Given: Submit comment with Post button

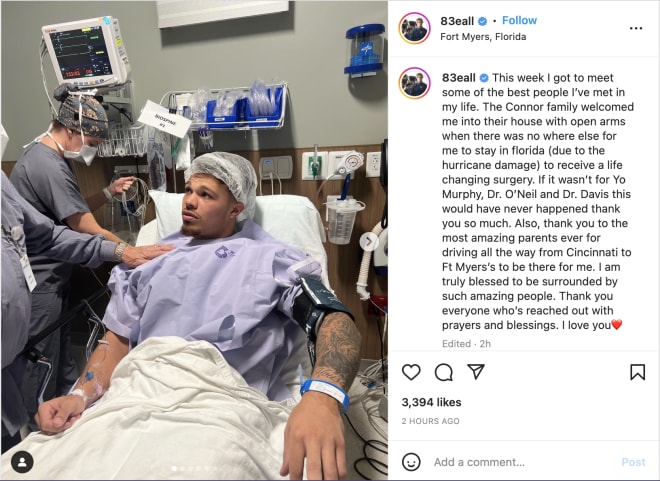Looking at the screenshot, I should pyautogui.click(x=633, y=462).
